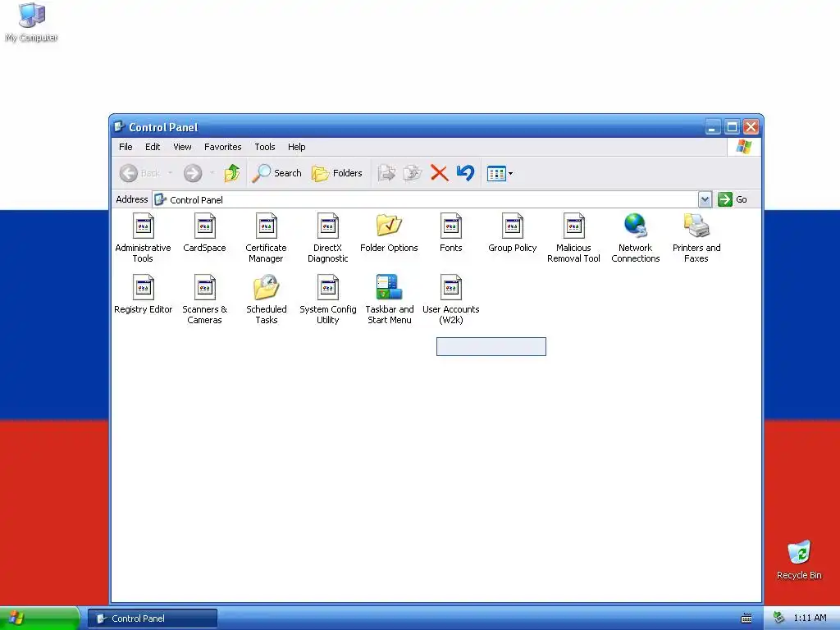Select the CardSpace icon
This screenshot has height=630, width=840.
point(204,226)
